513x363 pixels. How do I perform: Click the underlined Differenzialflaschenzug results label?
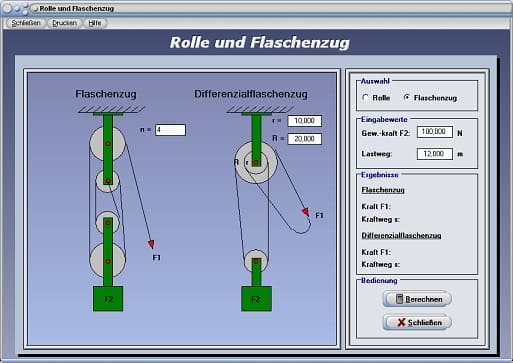click(x=401, y=236)
